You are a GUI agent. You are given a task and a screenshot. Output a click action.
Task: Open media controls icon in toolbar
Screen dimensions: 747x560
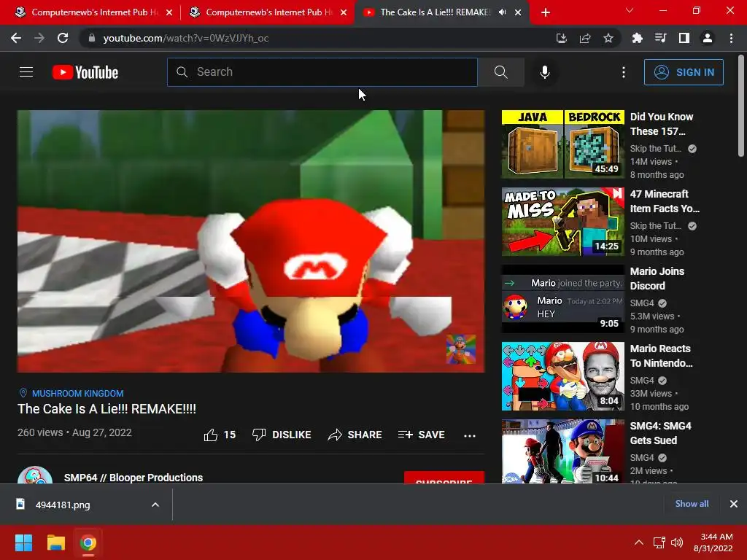[x=660, y=38]
